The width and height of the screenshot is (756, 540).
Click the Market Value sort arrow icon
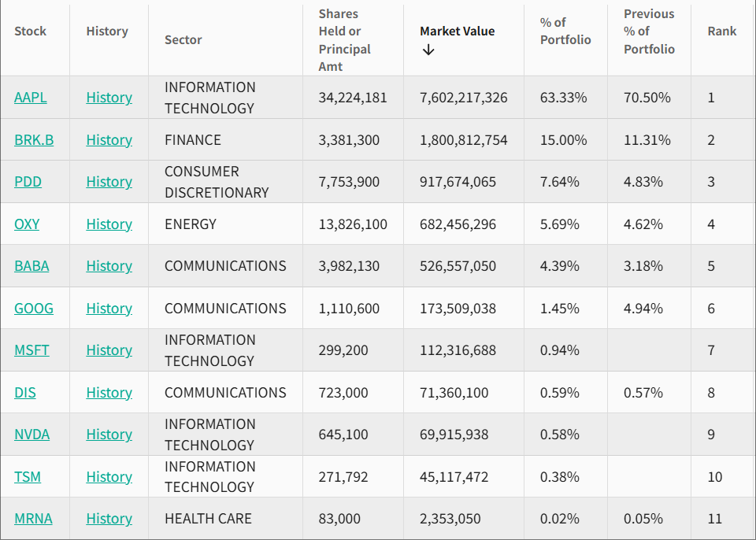pyautogui.click(x=428, y=50)
